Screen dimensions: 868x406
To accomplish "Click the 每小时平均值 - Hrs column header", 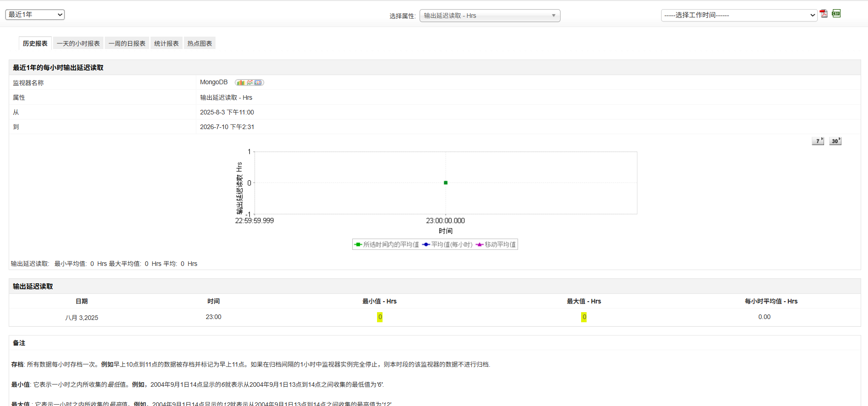I will pos(771,301).
